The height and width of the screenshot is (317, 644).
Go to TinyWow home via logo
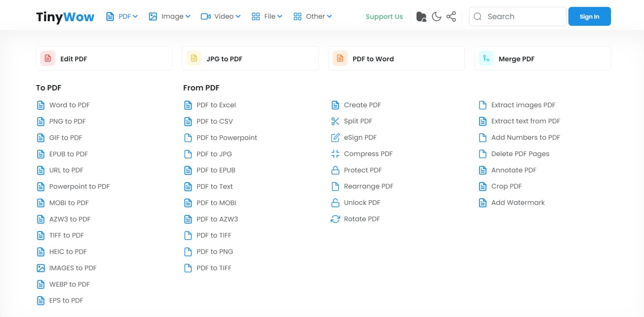point(65,17)
